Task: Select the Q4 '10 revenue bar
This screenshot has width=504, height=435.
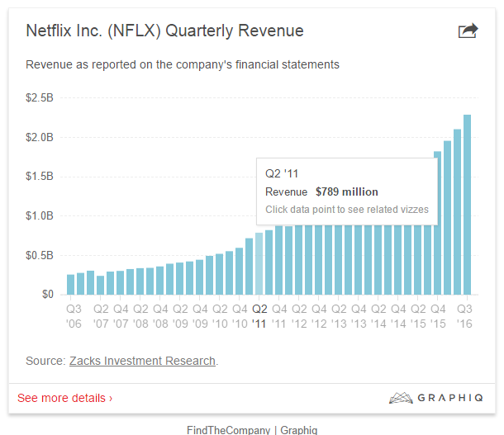Action: point(239,272)
